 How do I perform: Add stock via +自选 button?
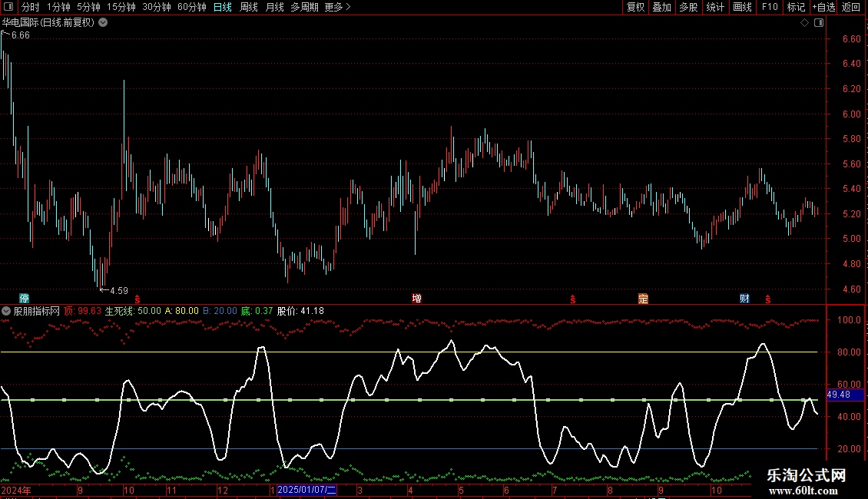[x=823, y=7]
